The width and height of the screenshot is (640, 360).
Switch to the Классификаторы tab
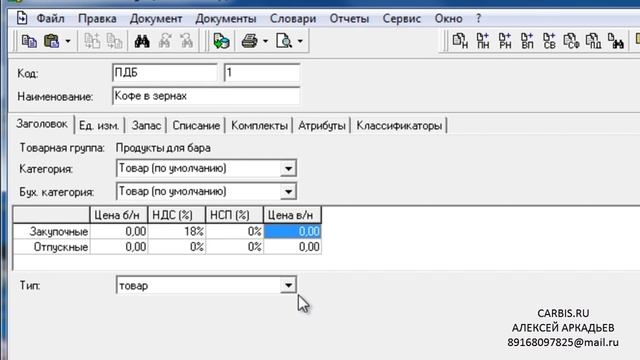399,126
